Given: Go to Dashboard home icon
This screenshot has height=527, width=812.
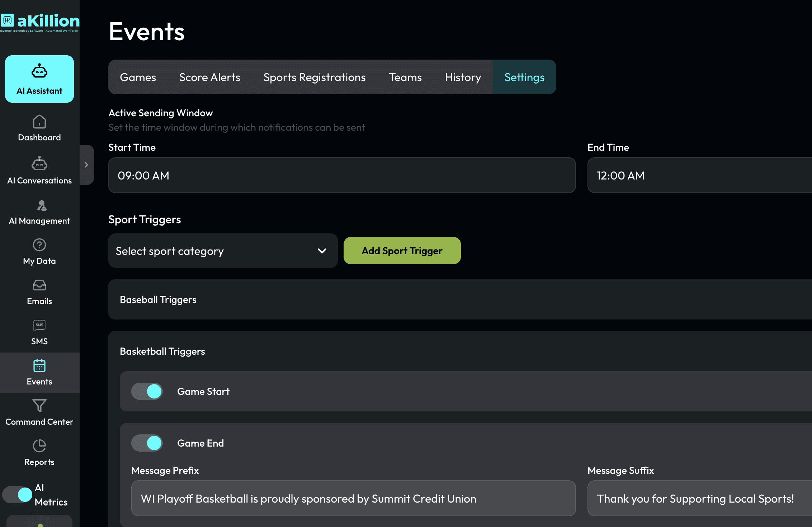Looking at the screenshot, I should pyautogui.click(x=39, y=122).
